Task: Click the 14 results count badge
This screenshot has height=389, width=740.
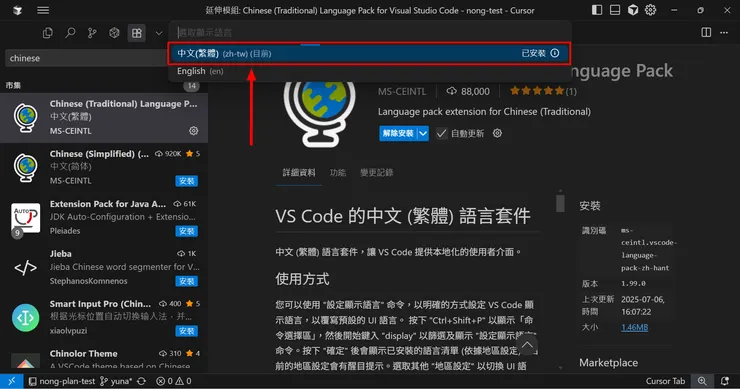Action: click(191, 86)
